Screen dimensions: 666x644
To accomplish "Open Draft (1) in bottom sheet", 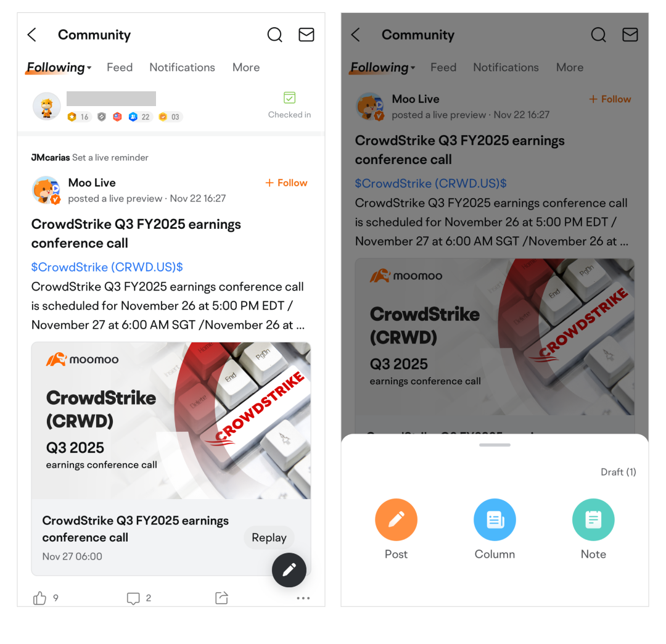I will click(619, 472).
